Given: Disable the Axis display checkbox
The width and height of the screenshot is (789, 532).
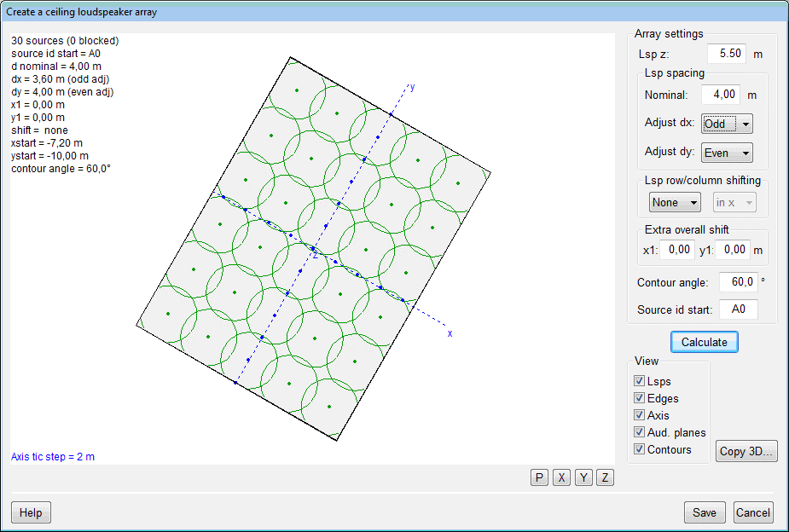Looking at the screenshot, I should [x=640, y=415].
